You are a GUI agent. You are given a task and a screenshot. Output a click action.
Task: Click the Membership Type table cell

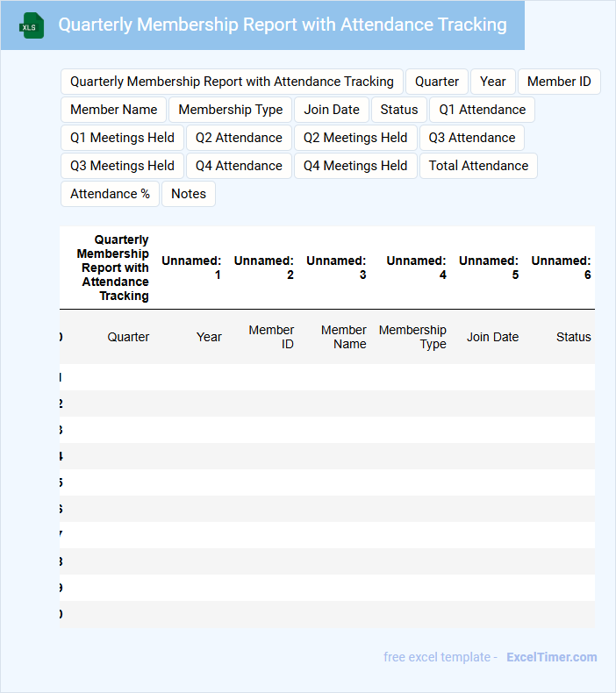click(x=412, y=337)
